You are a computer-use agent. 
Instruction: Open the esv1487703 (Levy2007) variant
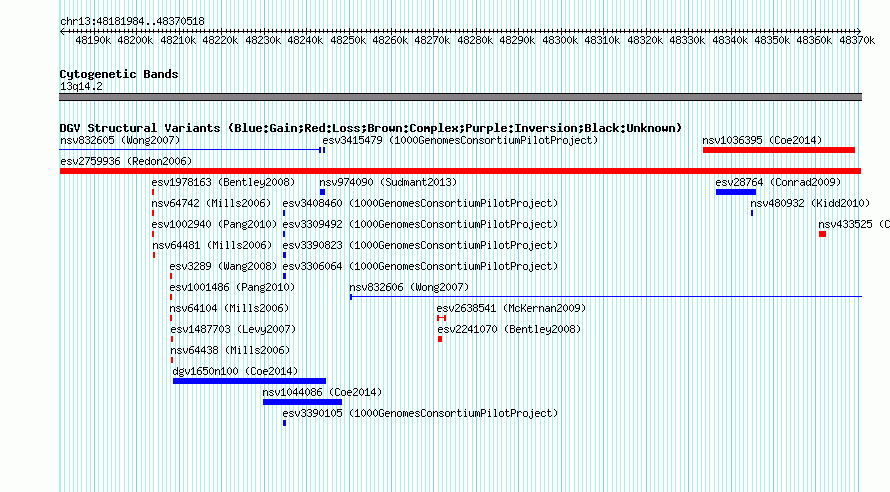tap(233, 329)
